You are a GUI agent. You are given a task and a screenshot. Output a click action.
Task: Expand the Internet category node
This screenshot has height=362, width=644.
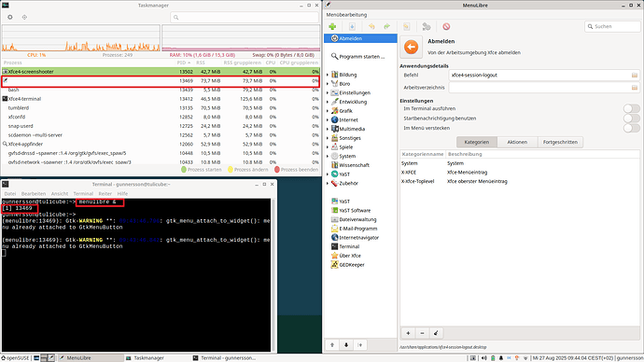coord(328,119)
